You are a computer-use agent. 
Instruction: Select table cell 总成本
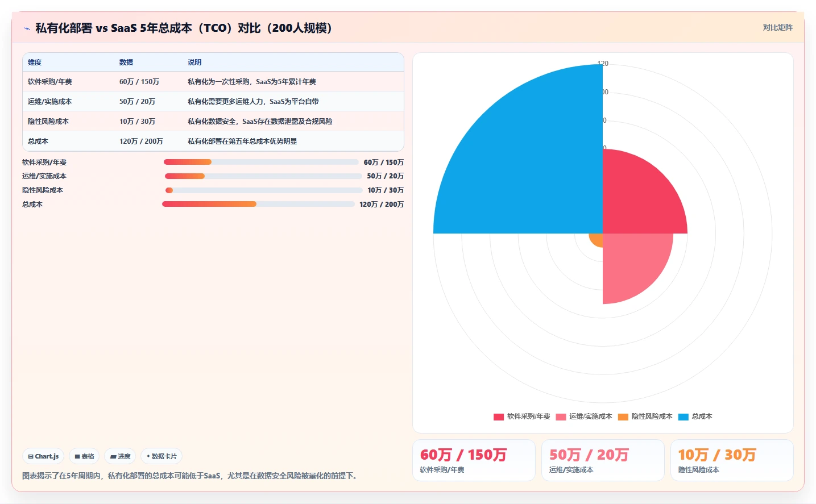[x=38, y=141]
